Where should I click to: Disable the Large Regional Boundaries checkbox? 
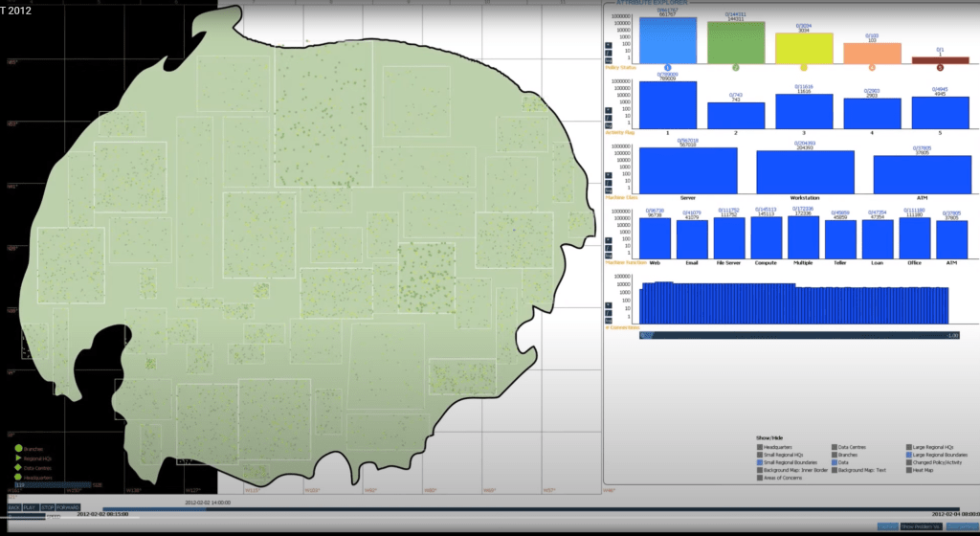click(x=910, y=455)
